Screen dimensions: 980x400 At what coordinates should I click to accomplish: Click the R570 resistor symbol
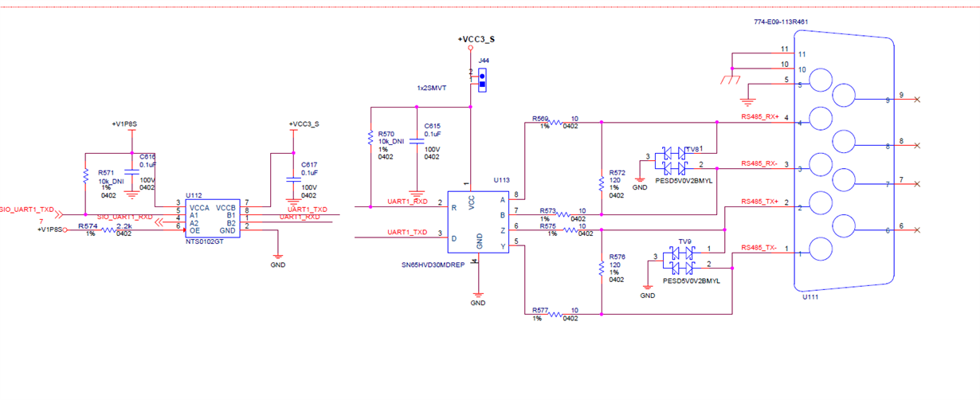pos(370,136)
